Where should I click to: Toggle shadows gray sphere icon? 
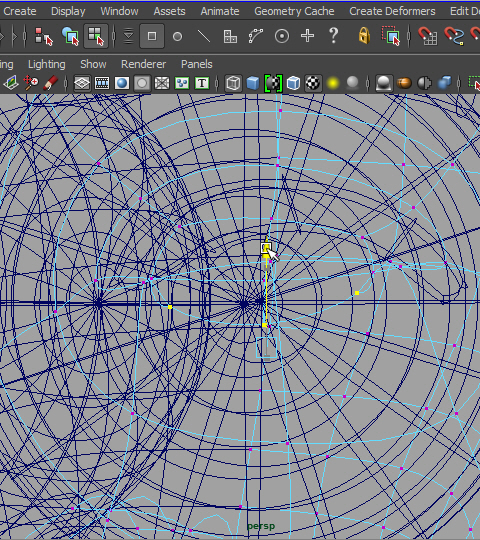tap(352, 83)
